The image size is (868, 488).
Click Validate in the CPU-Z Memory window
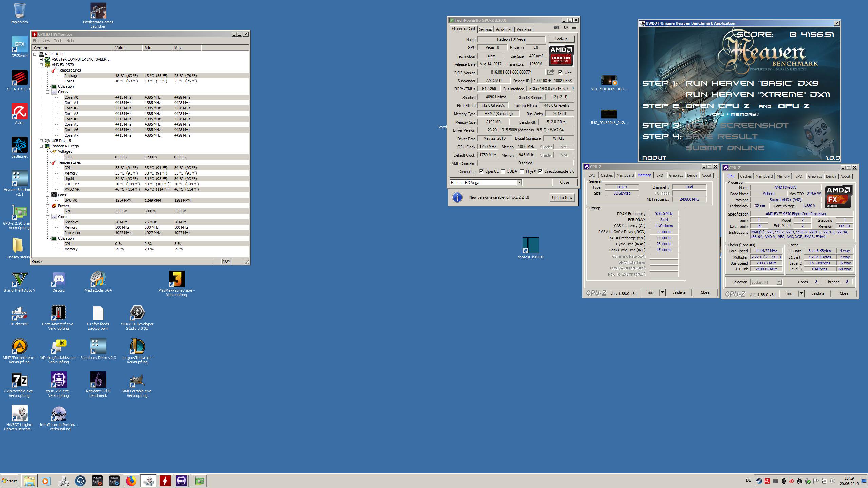tap(679, 292)
